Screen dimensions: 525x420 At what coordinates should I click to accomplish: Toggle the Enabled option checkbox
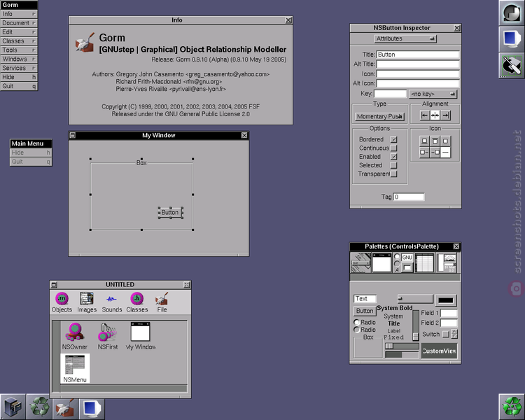click(x=393, y=157)
